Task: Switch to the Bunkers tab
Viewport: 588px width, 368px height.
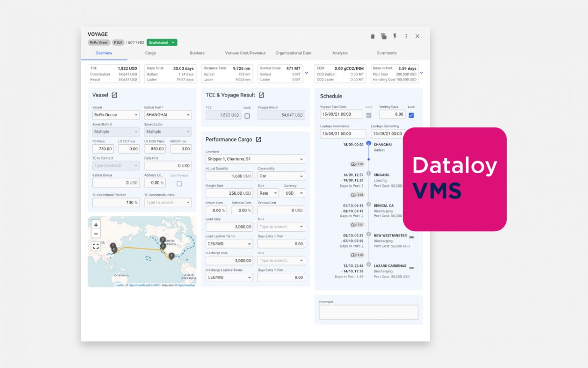Action: coord(198,53)
